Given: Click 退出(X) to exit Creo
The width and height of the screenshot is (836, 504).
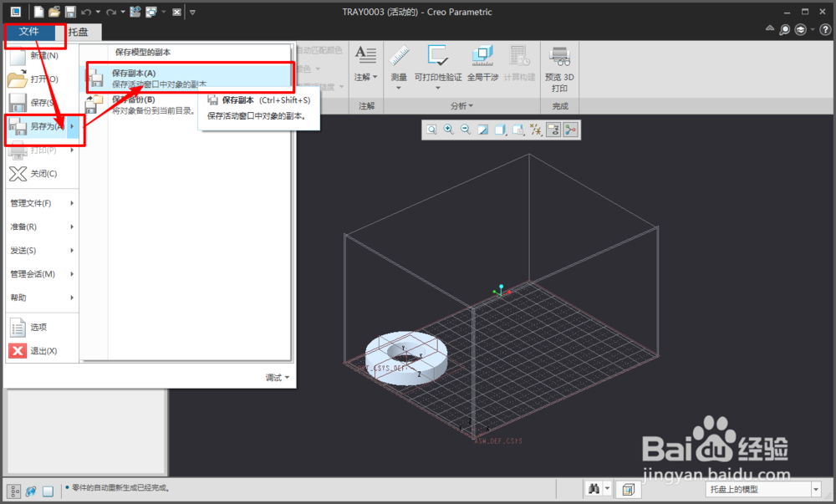Looking at the screenshot, I should click(42, 350).
